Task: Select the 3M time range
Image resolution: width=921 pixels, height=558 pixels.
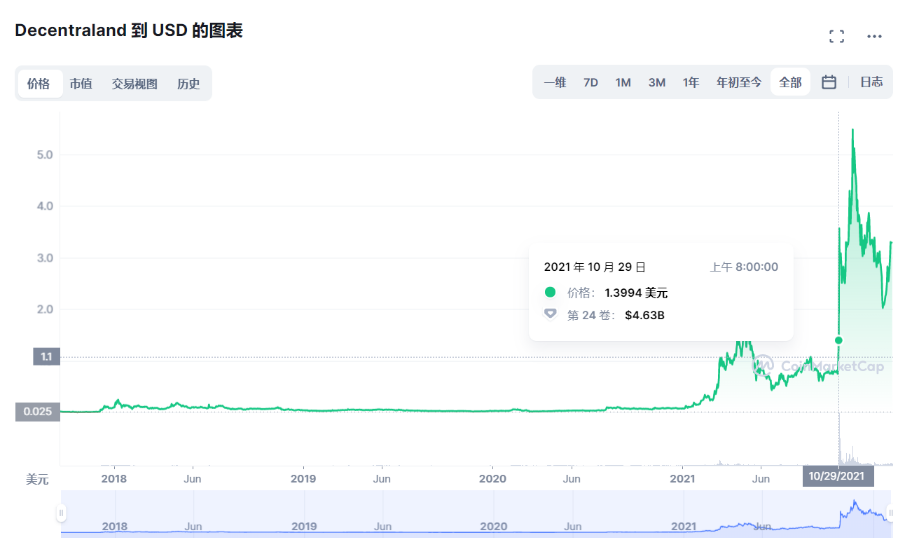Action: point(657,82)
